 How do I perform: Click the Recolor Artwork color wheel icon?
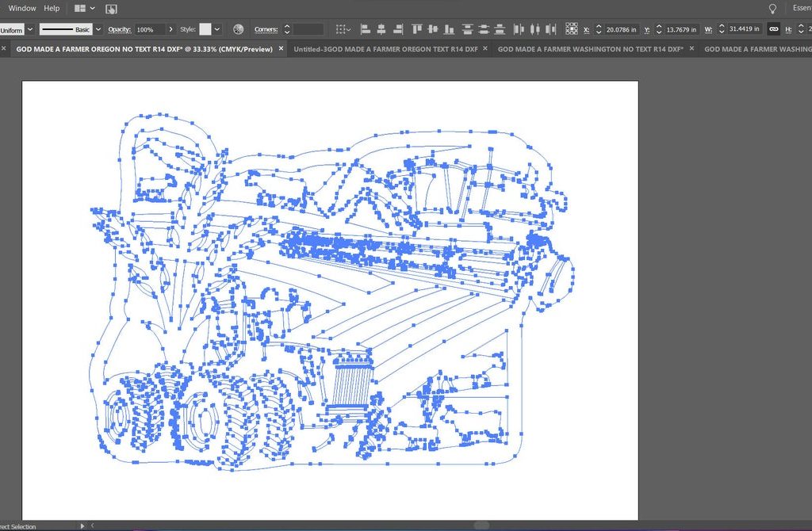tap(238, 29)
